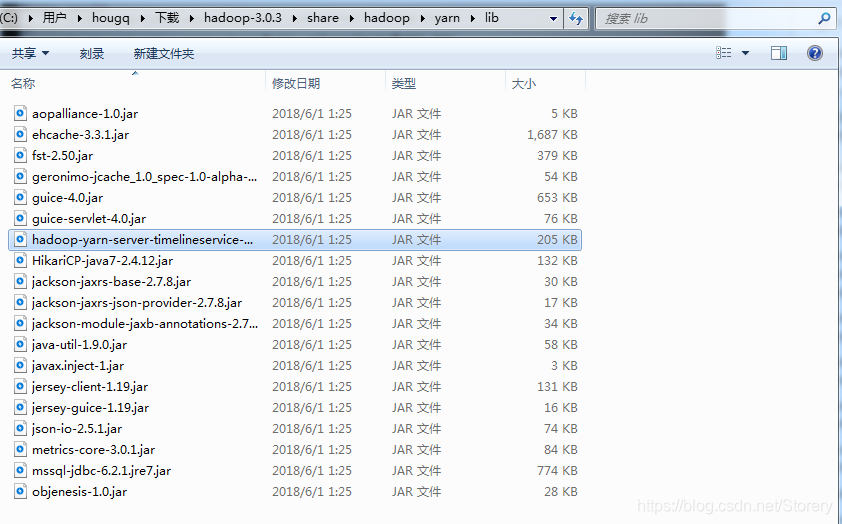Click the jar icon beside mssql-jdbc-6.2.1.jre7.jar
This screenshot has height=524, width=842.
coord(20,470)
